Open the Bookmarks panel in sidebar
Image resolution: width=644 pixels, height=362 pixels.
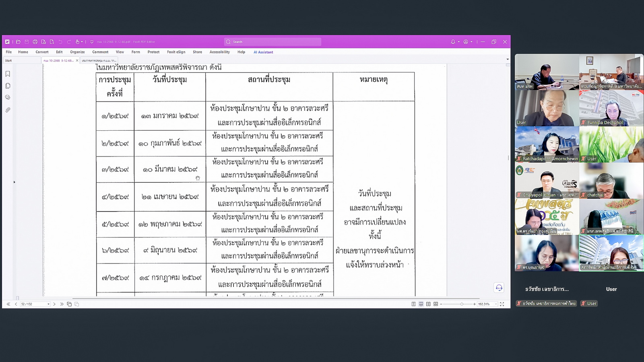tap(8, 74)
